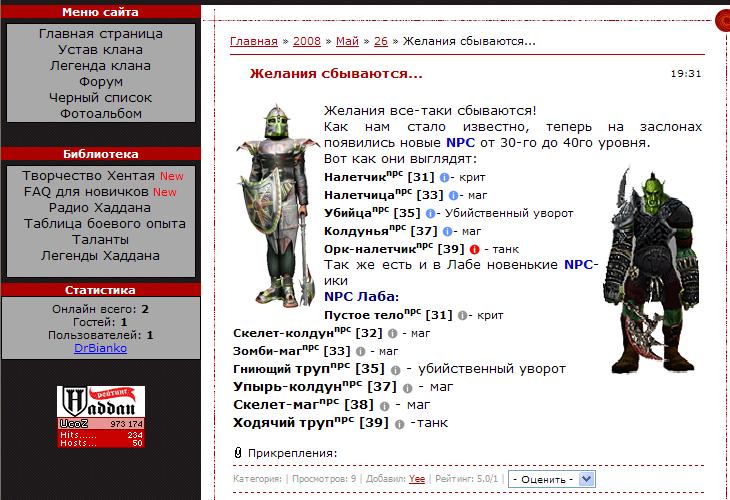Click the Yee author link
Viewport: 730px width, 500px height.
[x=417, y=479]
